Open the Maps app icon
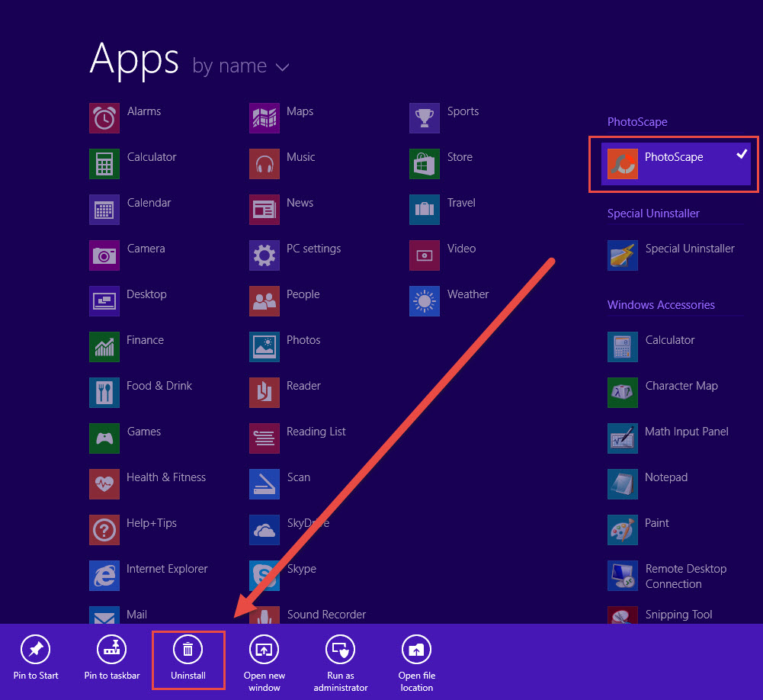Image resolution: width=763 pixels, height=700 pixels. 264,117
